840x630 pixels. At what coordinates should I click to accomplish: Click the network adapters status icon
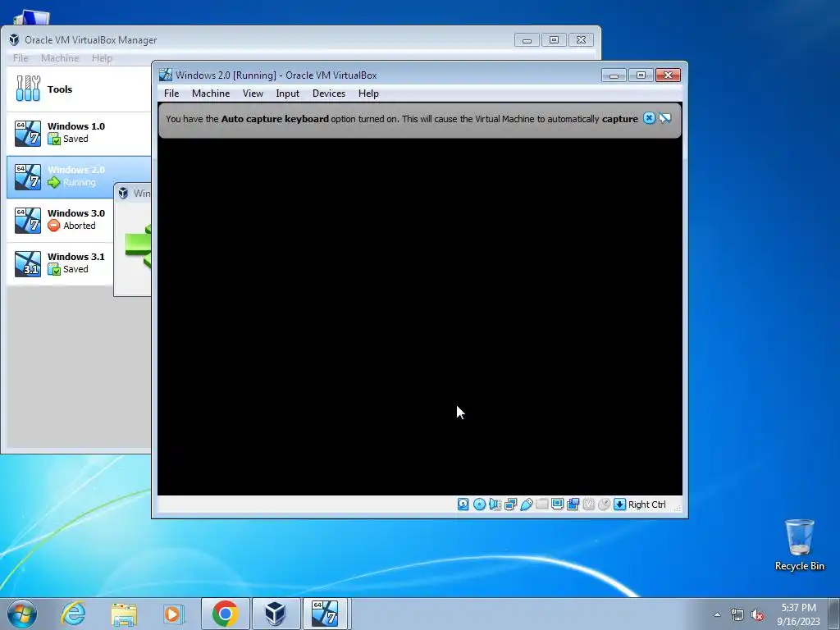pyautogui.click(x=510, y=504)
